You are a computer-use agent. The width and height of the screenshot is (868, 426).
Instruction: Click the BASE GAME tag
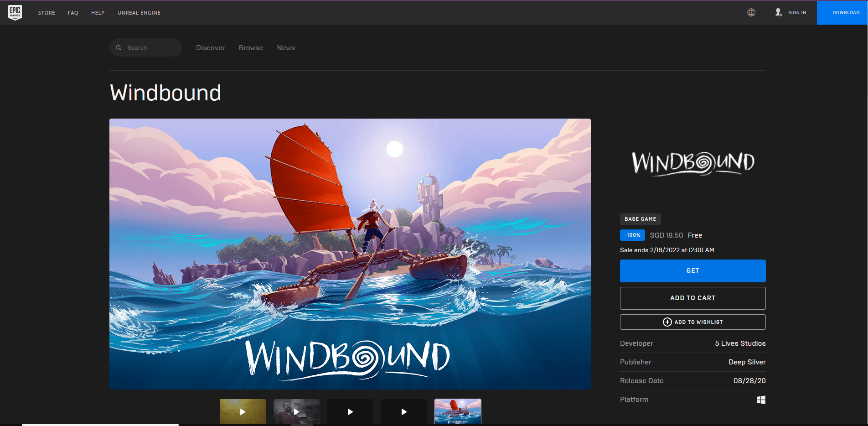click(x=640, y=219)
